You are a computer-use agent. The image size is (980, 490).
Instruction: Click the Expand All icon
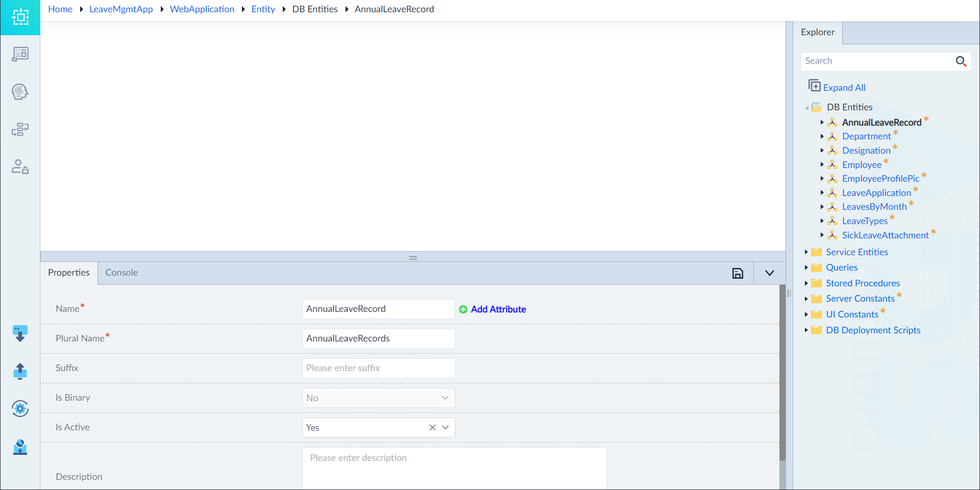[814, 85]
